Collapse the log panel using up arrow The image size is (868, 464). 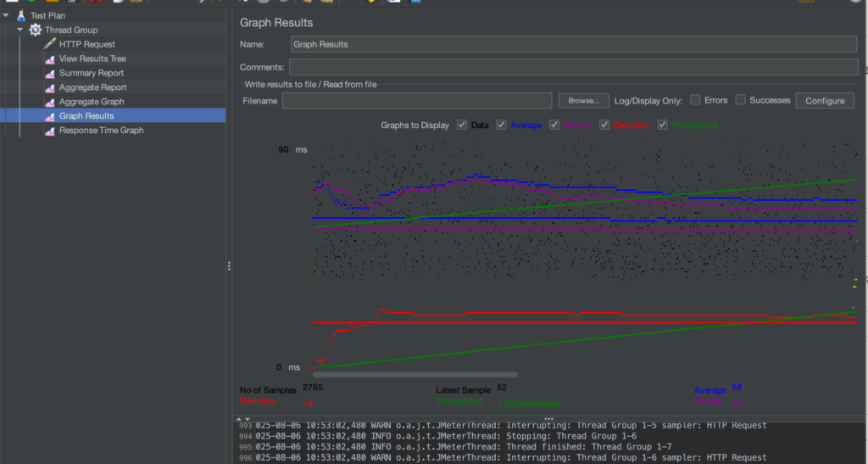239,419
